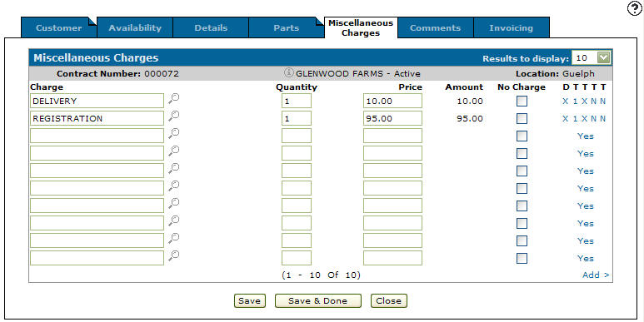Viewport: 644px width, 322px height.
Task: Check No Charge box in fifth row
Action: 522,171
